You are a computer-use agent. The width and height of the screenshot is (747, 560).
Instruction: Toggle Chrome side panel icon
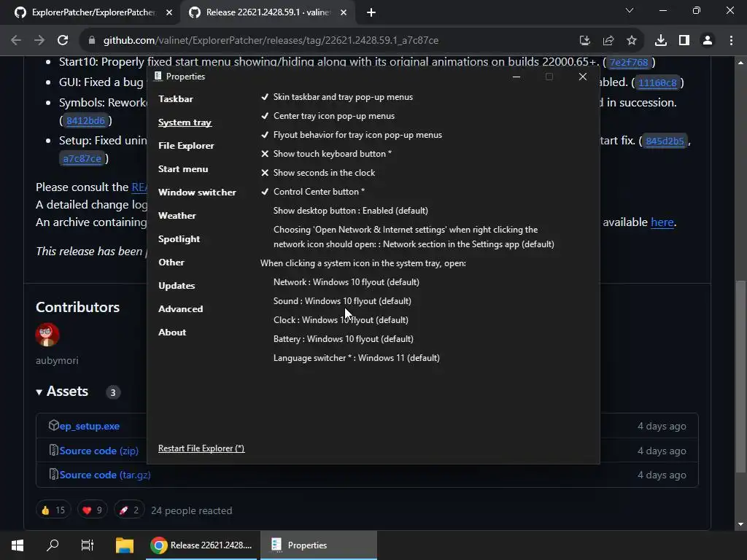pyautogui.click(x=684, y=41)
